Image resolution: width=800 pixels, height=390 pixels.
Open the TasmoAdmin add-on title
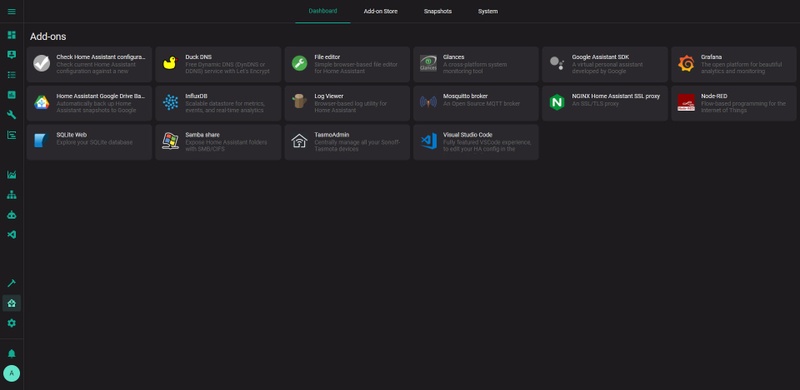point(332,135)
